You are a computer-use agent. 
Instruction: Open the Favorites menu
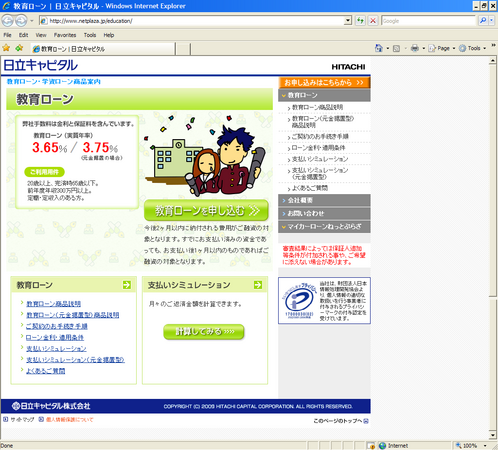65,35
